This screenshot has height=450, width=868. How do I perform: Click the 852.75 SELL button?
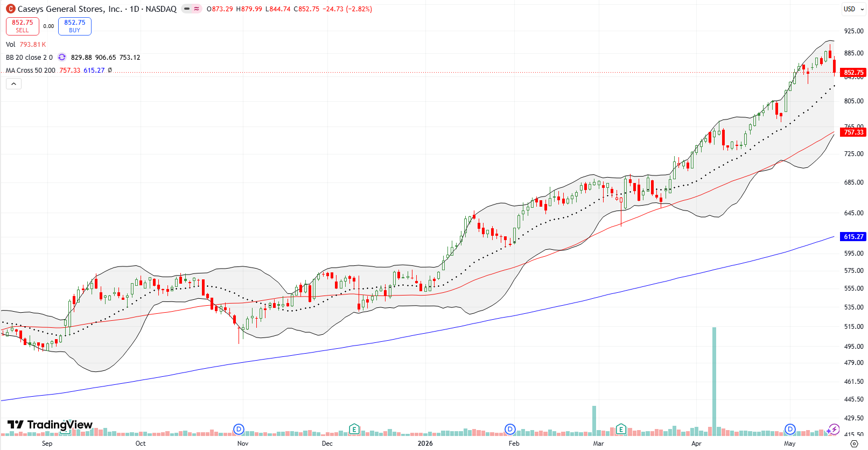(23, 26)
